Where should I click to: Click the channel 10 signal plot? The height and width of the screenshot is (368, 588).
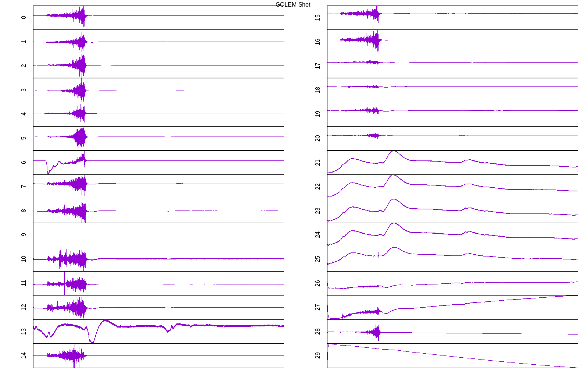tap(158, 259)
